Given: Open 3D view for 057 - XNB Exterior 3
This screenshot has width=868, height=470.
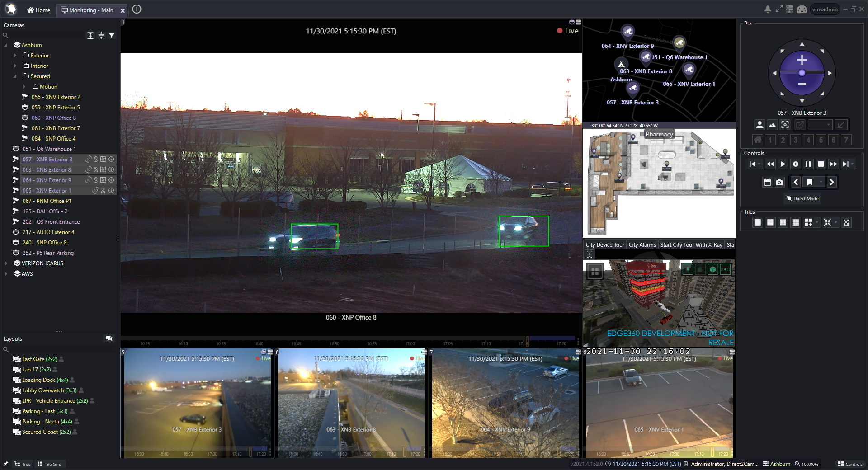Looking at the screenshot, I should (x=89, y=159).
